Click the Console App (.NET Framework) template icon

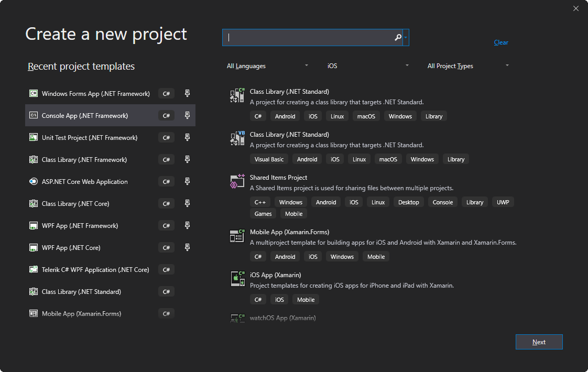34,115
